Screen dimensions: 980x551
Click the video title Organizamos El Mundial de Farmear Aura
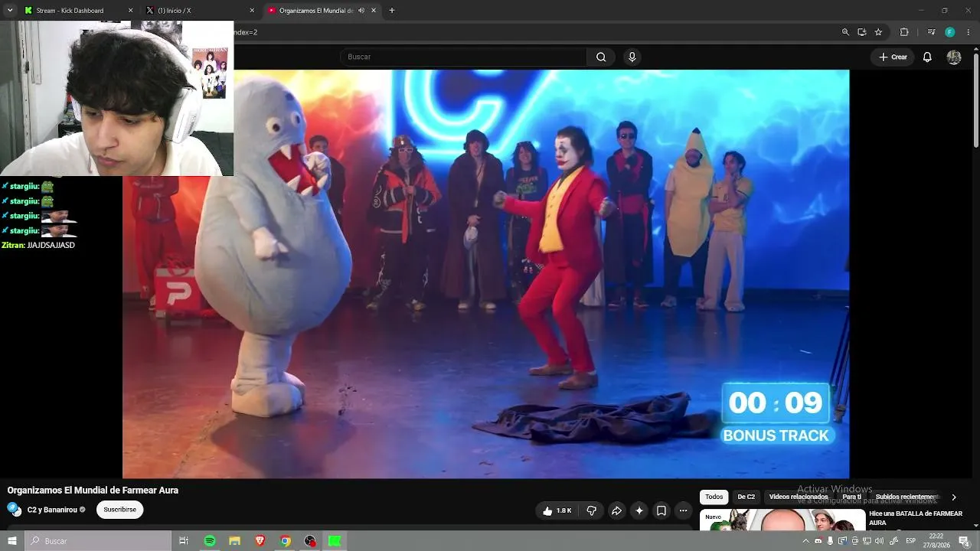(93, 491)
